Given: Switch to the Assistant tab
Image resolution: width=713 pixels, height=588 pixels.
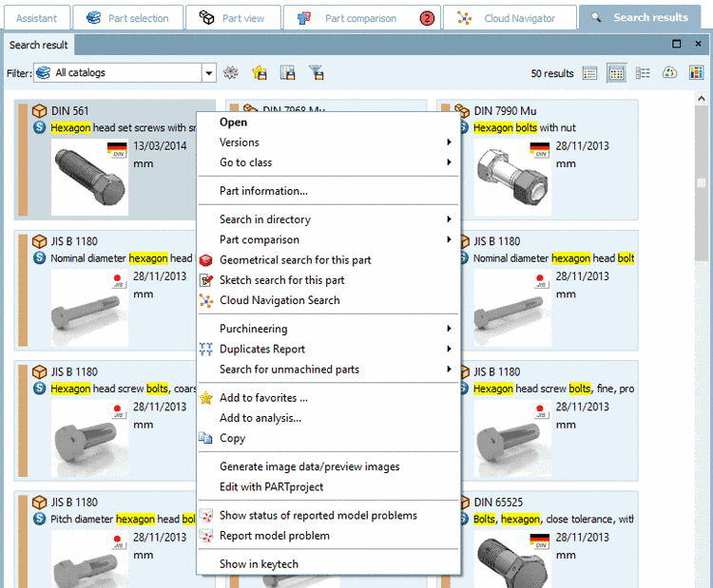Looking at the screenshot, I should click(37, 18).
